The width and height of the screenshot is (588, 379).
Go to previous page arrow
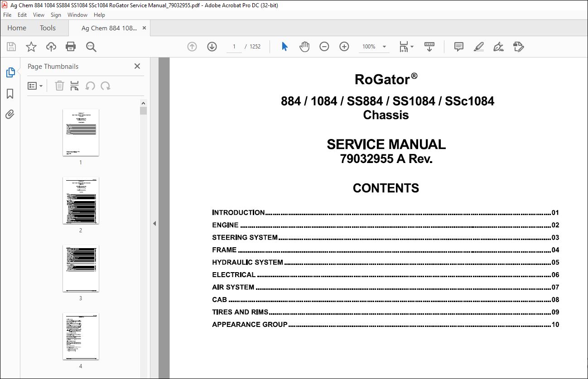[192, 47]
